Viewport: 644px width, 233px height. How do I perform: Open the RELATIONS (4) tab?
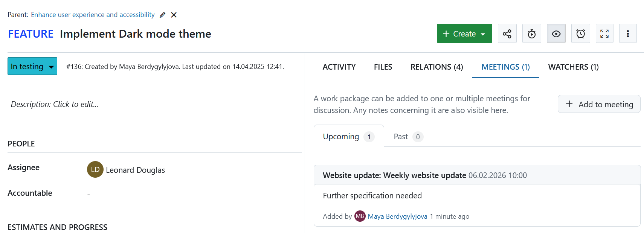(x=436, y=67)
